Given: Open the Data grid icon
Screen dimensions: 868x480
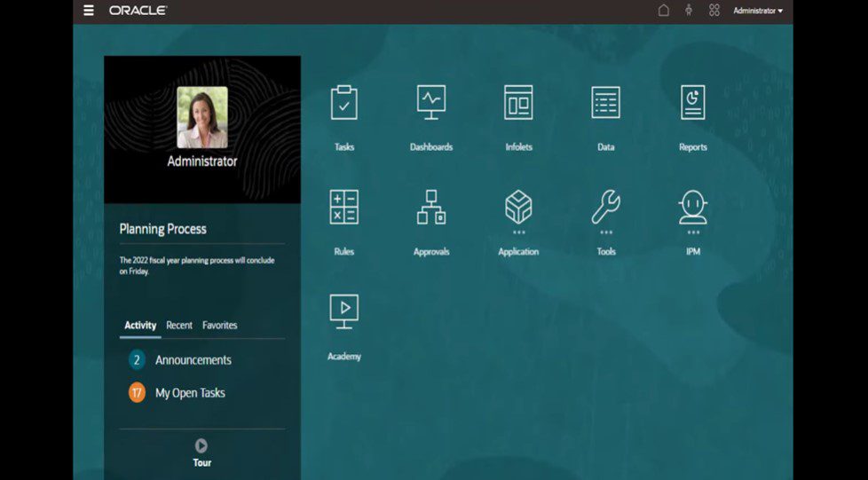Looking at the screenshot, I should click(605, 102).
